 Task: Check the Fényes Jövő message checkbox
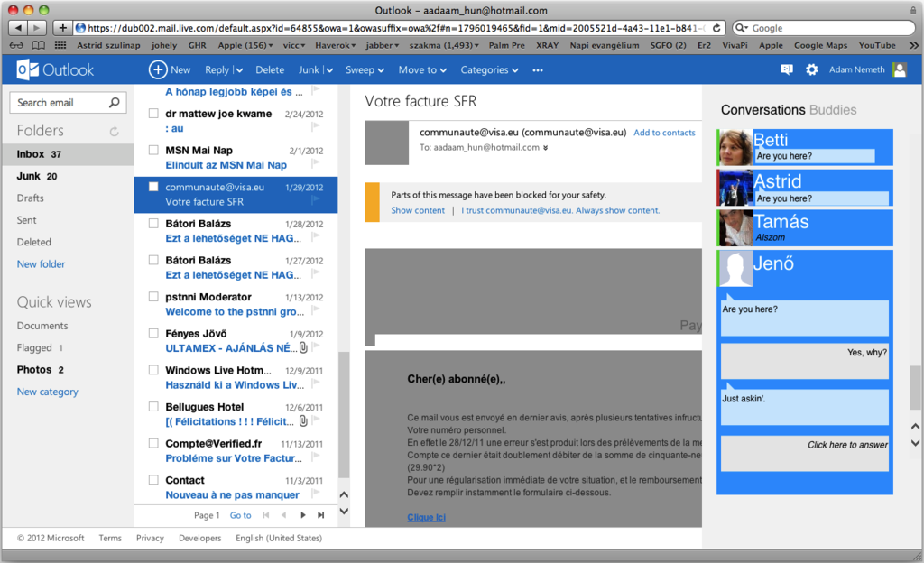tap(153, 333)
